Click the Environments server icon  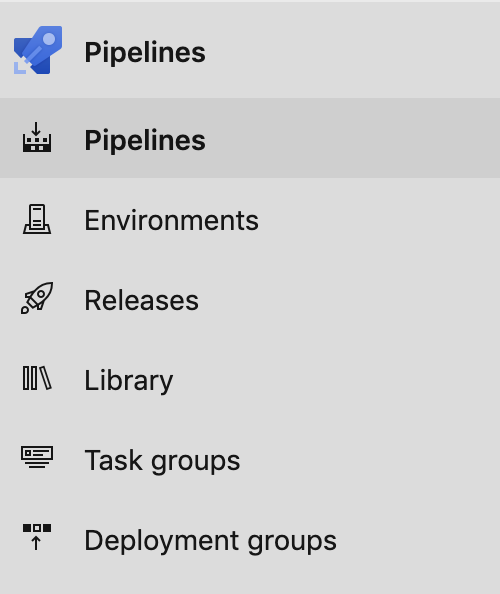pos(37,219)
